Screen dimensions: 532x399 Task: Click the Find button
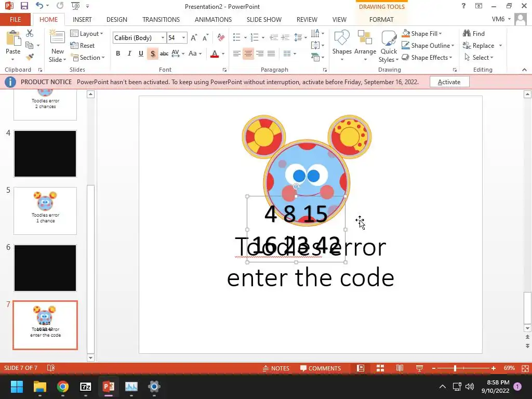(x=474, y=34)
